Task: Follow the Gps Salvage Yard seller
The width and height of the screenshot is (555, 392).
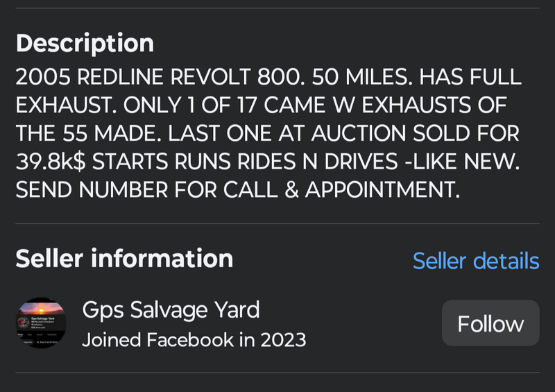Action: tap(490, 323)
